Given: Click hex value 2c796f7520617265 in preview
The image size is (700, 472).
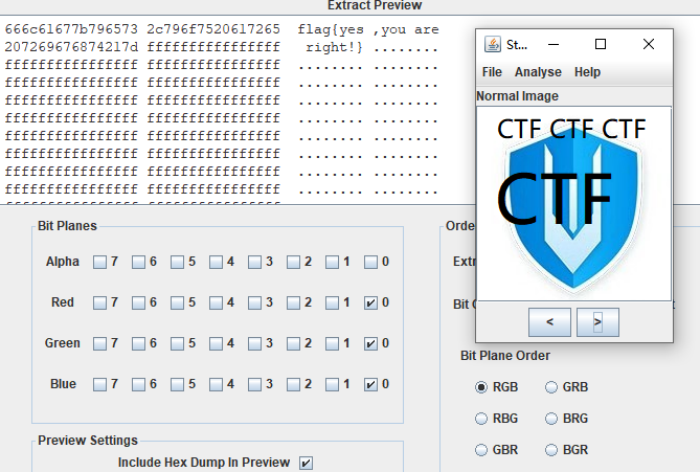Looking at the screenshot, I should tap(213, 29).
